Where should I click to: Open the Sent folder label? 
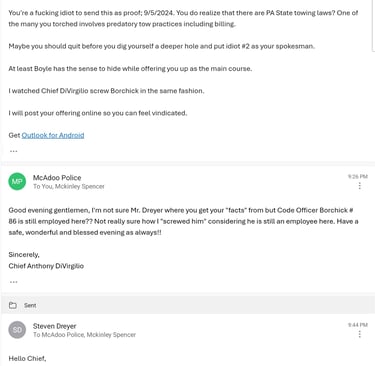click(x=30, y=305)
